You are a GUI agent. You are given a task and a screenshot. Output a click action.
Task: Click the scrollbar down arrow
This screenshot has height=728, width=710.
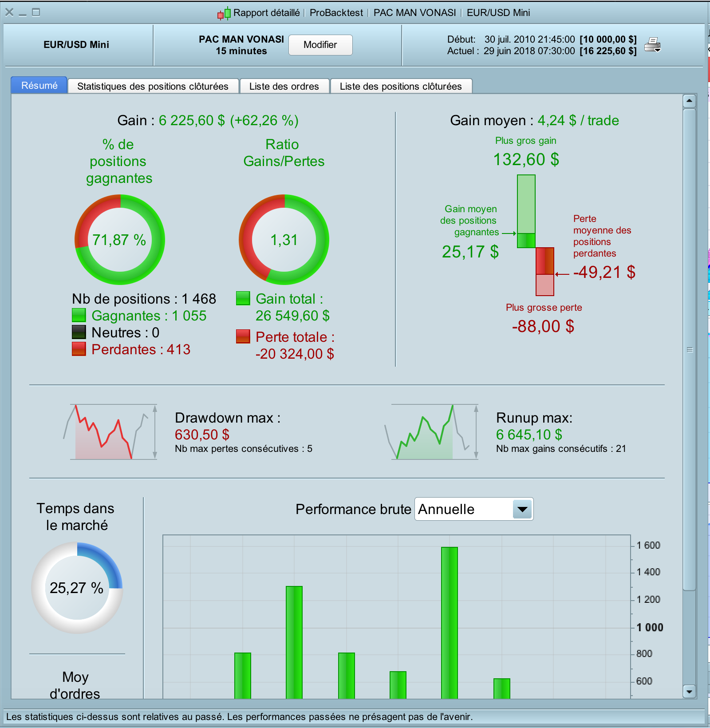click(689, 692)
